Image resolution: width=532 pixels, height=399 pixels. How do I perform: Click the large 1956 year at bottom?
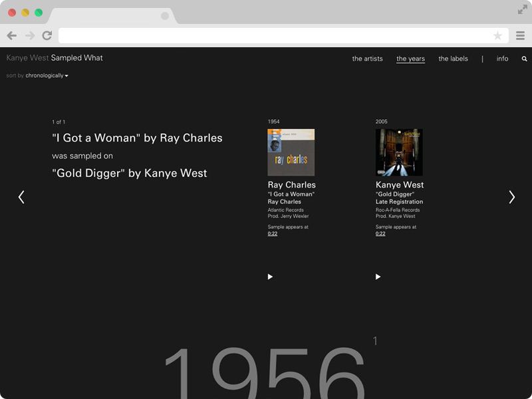pyautogui.click(x=265, y=372)
